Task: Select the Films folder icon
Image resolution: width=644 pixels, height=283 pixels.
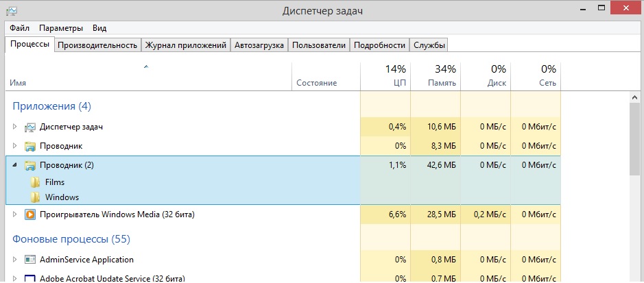Action: point(36,183)
